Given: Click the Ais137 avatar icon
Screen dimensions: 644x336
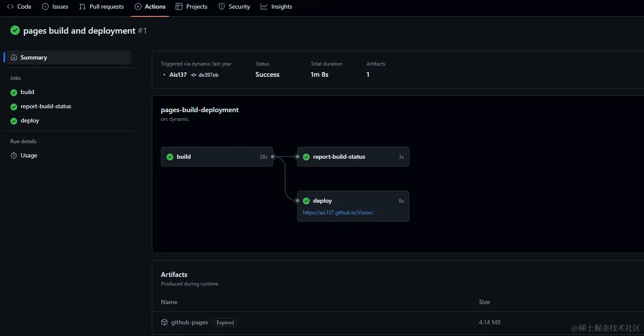Looking at the screenshot, I should click(x=164, y=75).
